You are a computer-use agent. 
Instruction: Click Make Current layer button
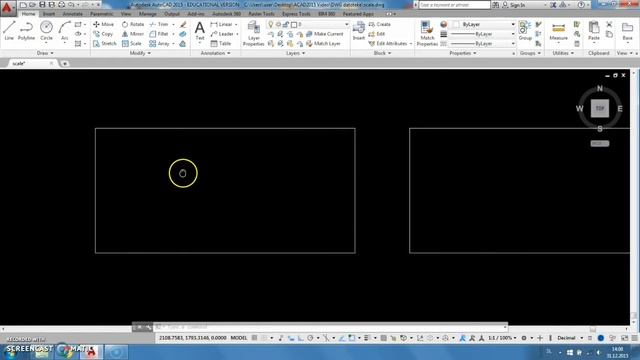tap(325, 34)
